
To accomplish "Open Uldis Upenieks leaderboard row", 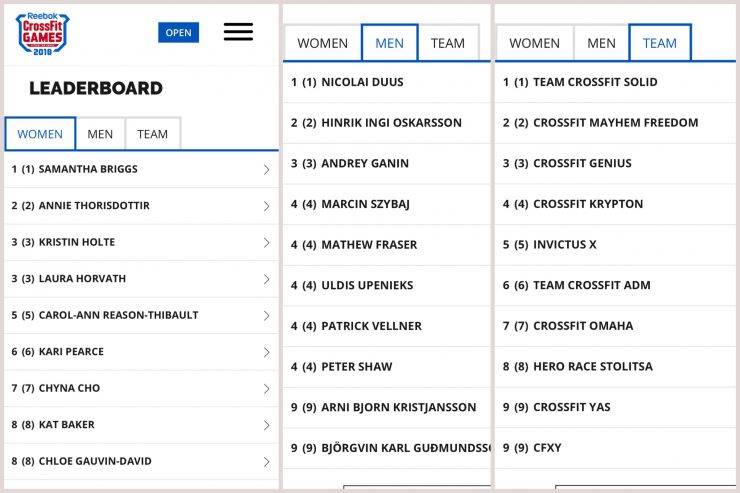I will pyautogui.click(x=387, y=285).
